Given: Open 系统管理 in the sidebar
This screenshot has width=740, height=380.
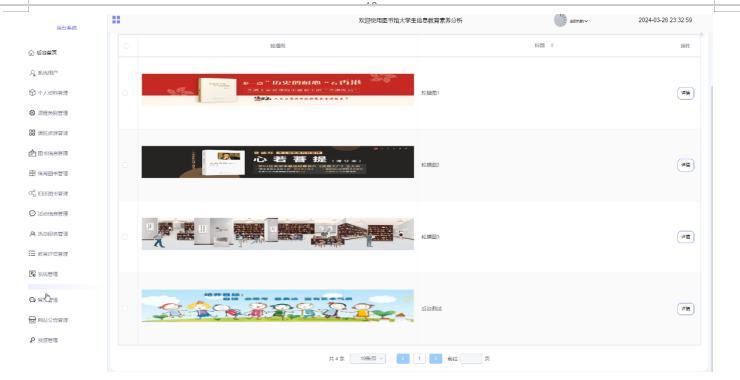Looking at the screenshot, I should pos(43,274).
